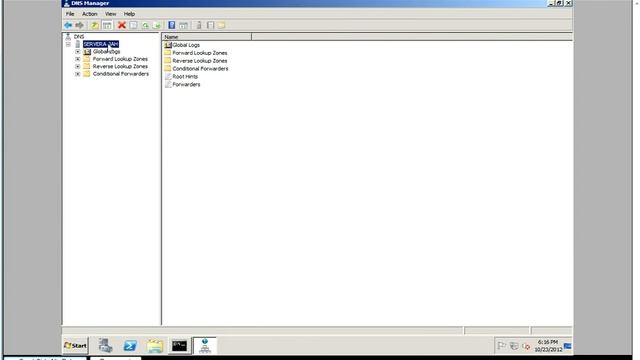
Task: Click the New Server toolbar icon
Action: pyautogui.click(x=199, y=25)
